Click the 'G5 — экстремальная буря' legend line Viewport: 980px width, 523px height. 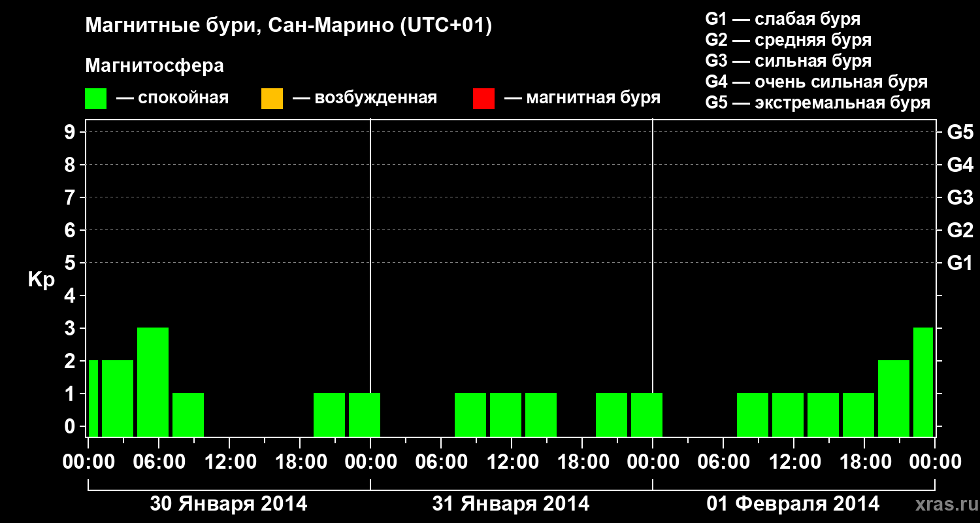pyautogui.click(x=818, y=103)
